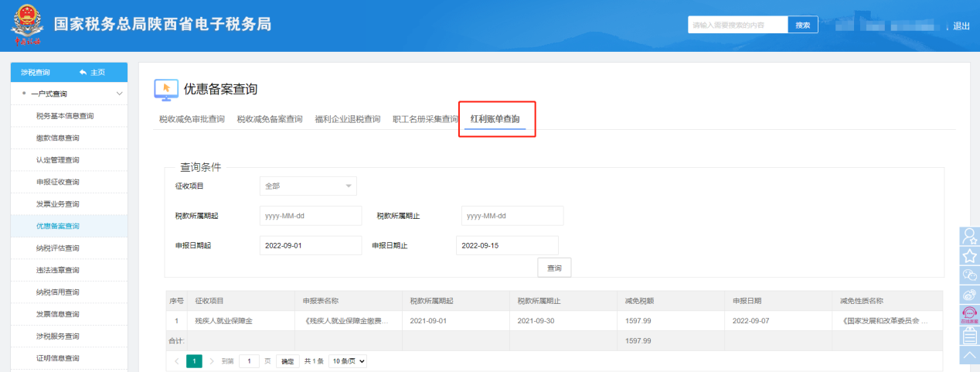The width and height of the screenshot is (980, 372).
Task: Click the 退出 logout link
Action: [x=961, y=26]
